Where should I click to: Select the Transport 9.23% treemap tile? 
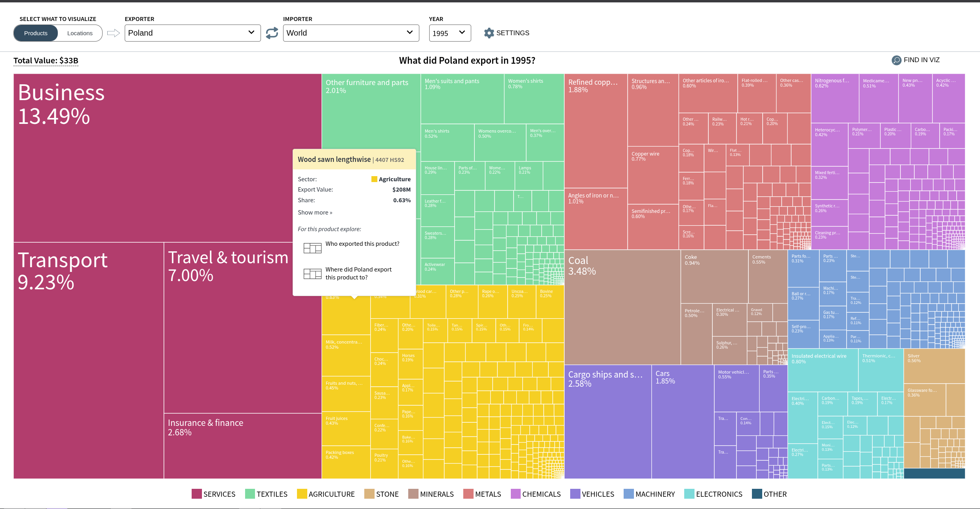pyautogui.click(x=89, y=360)
